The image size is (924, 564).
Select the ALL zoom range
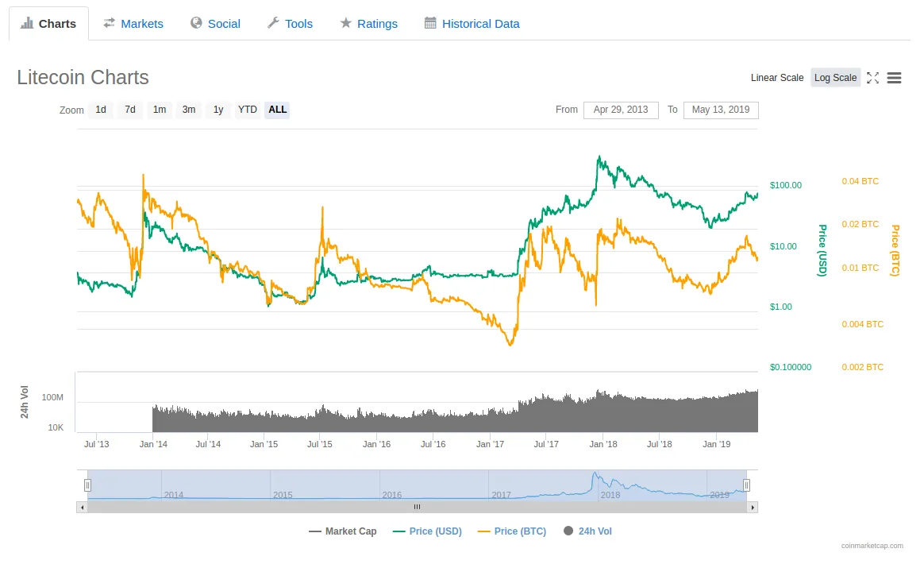pyautogui.click(x=277, y=110)
